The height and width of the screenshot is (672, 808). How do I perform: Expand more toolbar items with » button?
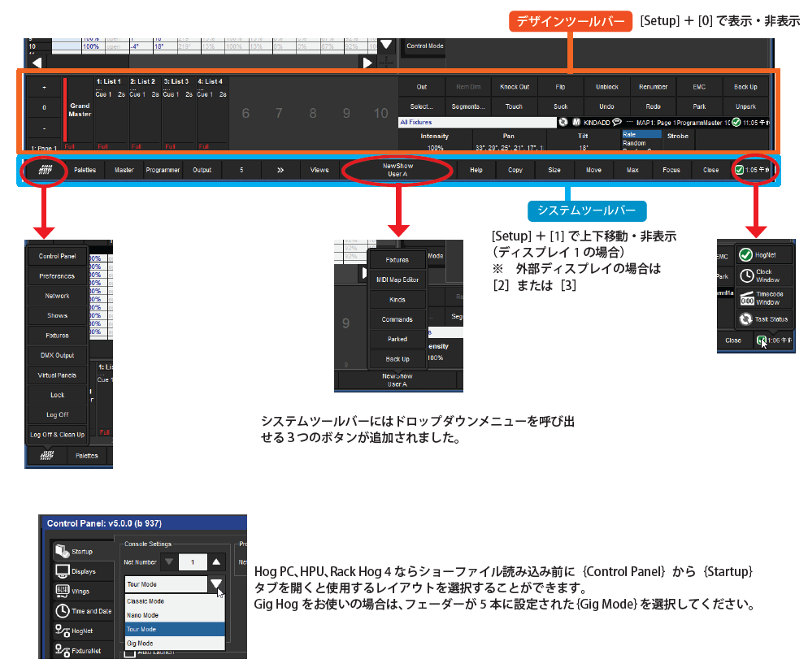280,170
